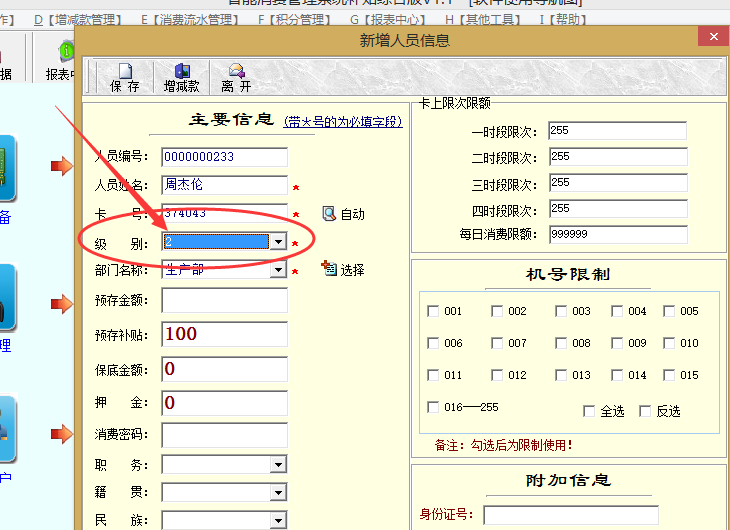730x530 pixels.
Task: Close the 新增人员信息 dialog
Action: click(x=713, y=36)
